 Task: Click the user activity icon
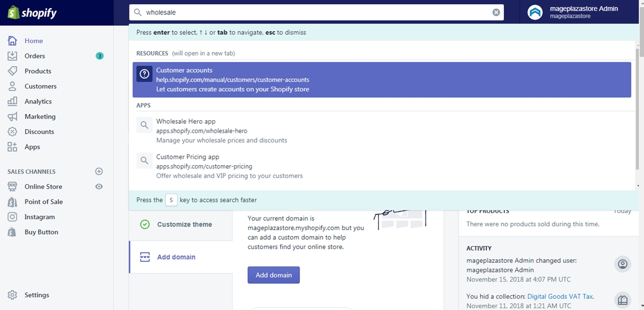(x=623, y=264)
